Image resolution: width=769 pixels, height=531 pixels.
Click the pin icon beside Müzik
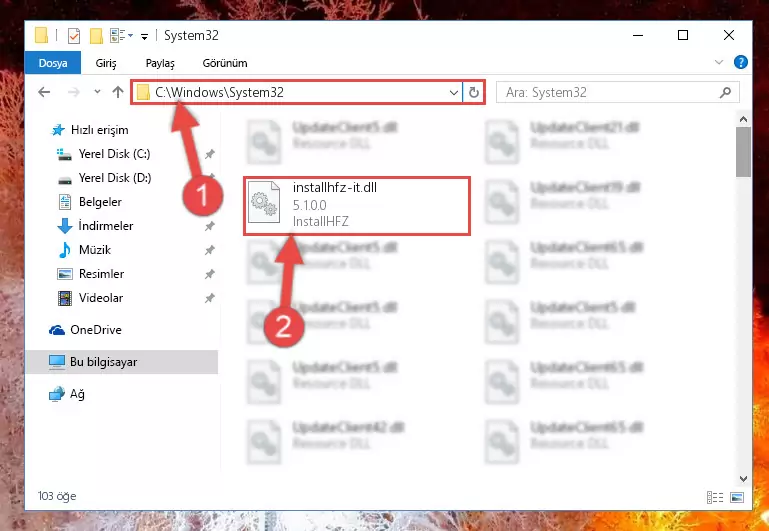[209, 250]
